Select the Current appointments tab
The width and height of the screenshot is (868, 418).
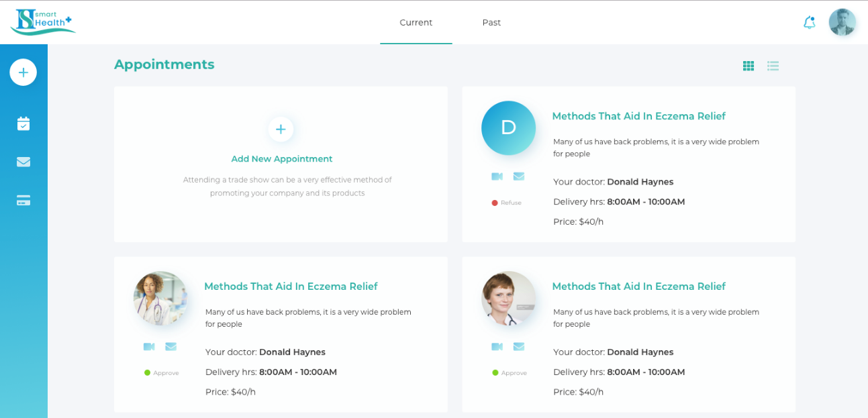[x=416, y=22]
